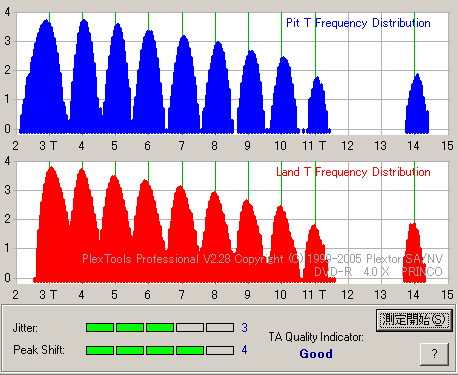Click the first green Jitter bar segment
Image resolution: width=458 pixels, height=375 pixels.
pyautogui.click(x=100, y=328)
